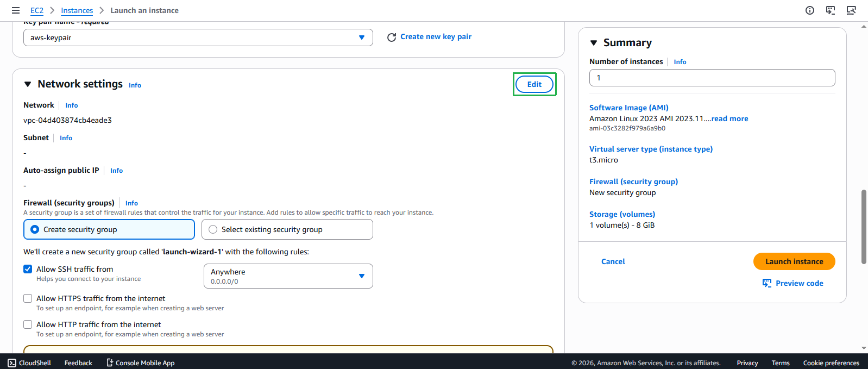The width and height of the screenshot is (868, 369).
Task: Open Virtual server type (instance type) link
Action: click(x=651, y=149)
